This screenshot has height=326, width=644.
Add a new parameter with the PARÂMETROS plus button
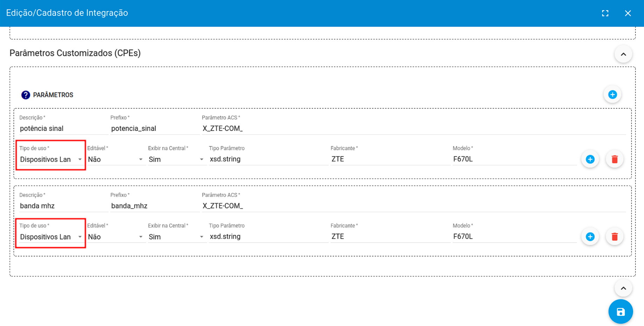(x=612, y=94)
